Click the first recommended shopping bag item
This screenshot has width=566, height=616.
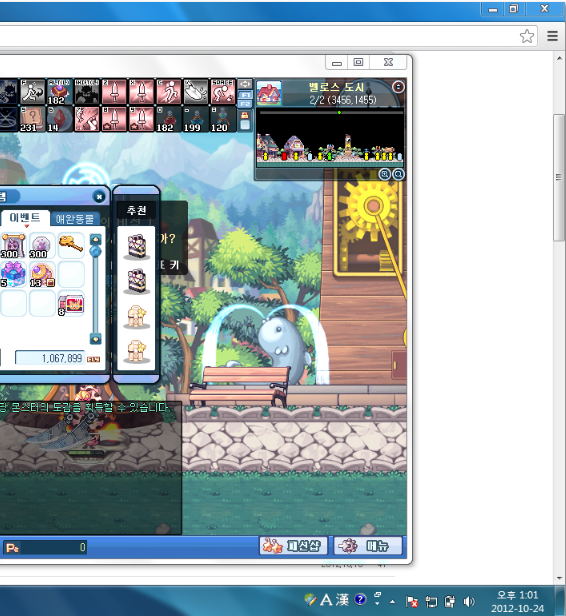[x=137, y=247]
